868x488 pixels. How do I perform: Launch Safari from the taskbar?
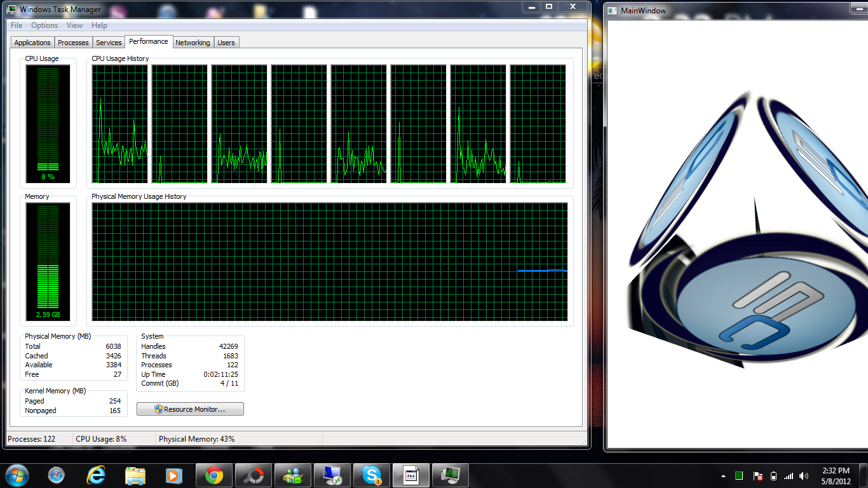pos(57,475)
